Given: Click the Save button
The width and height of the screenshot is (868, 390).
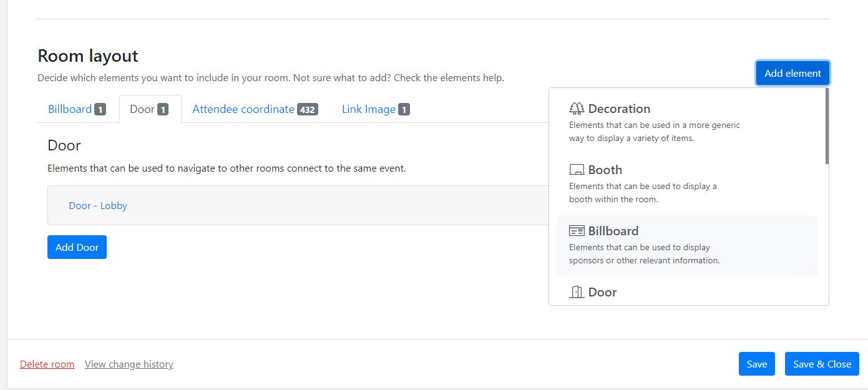Looking at the screenshot, I should [x=756, y=364].
